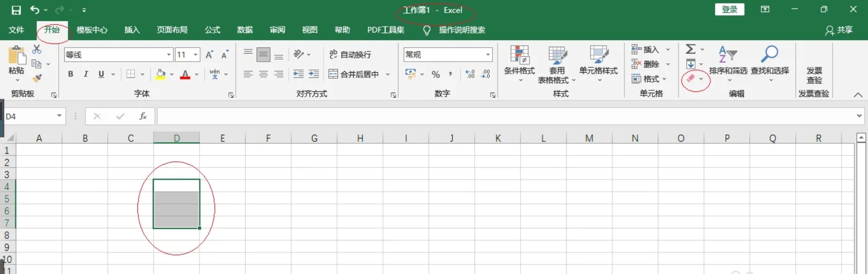Toggle 自动换行 wrap text
The width and height of the screenshot is (868, 274).
click(350, 54)
